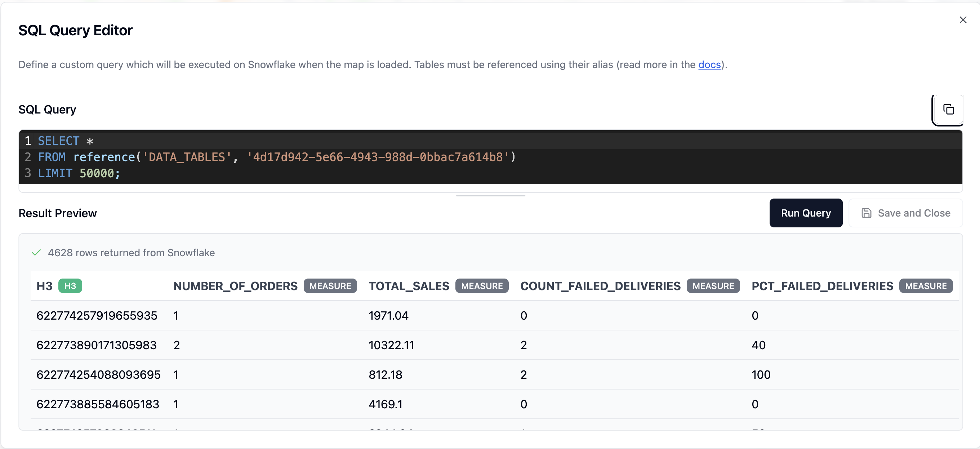Click Save and Close
Screen dimensions: 980x449
pyautogui.click(x=905, y=213)
